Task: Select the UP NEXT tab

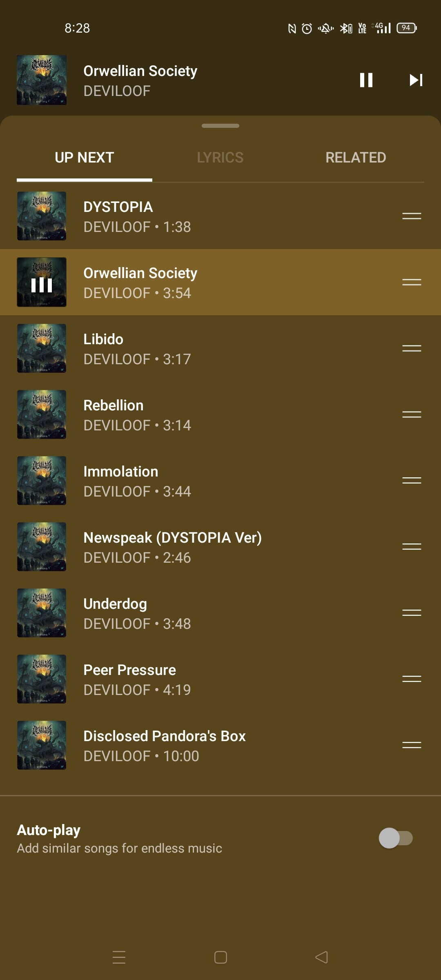Action: tap(85, 158)
